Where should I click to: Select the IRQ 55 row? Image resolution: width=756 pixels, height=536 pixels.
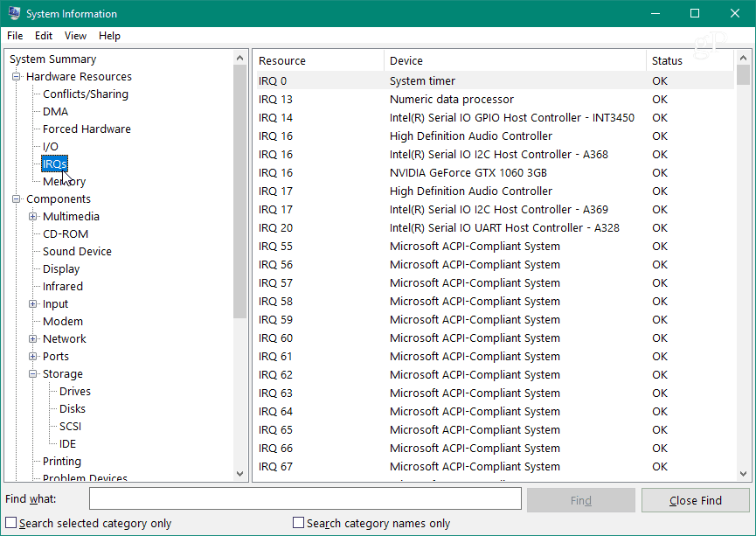pos(496,246)
